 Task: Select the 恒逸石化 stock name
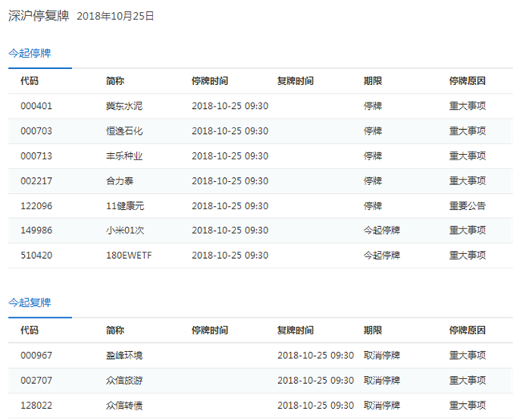pos(124,131)
